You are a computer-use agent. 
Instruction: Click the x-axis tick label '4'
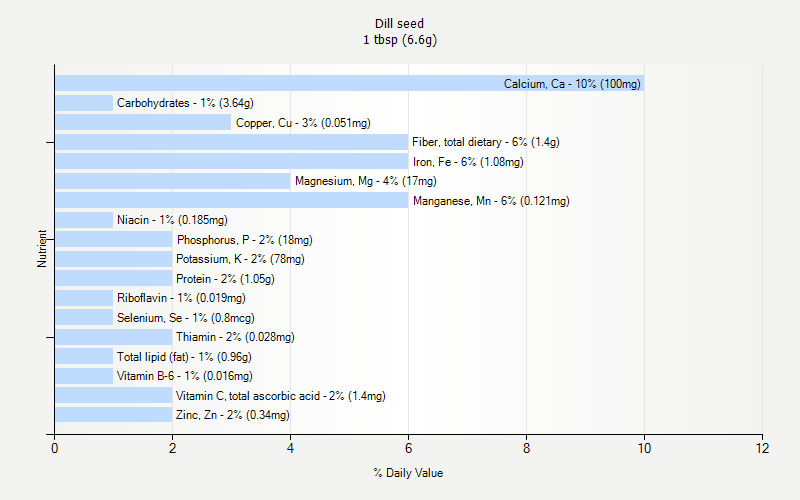(290, 448)
